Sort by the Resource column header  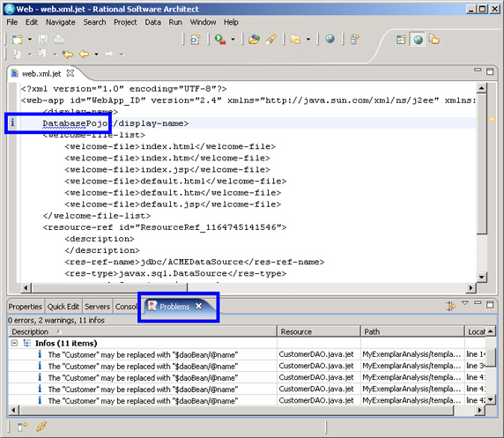319,331
